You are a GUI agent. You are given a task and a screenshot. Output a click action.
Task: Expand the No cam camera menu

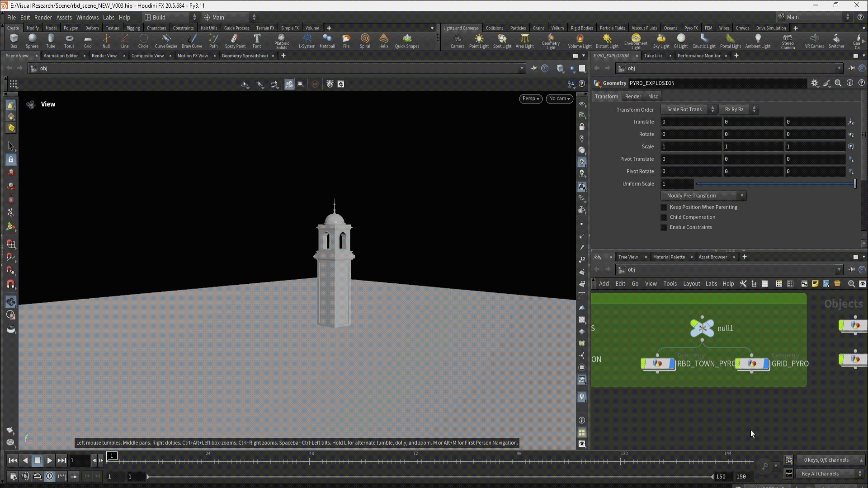[x=559, y=99]
